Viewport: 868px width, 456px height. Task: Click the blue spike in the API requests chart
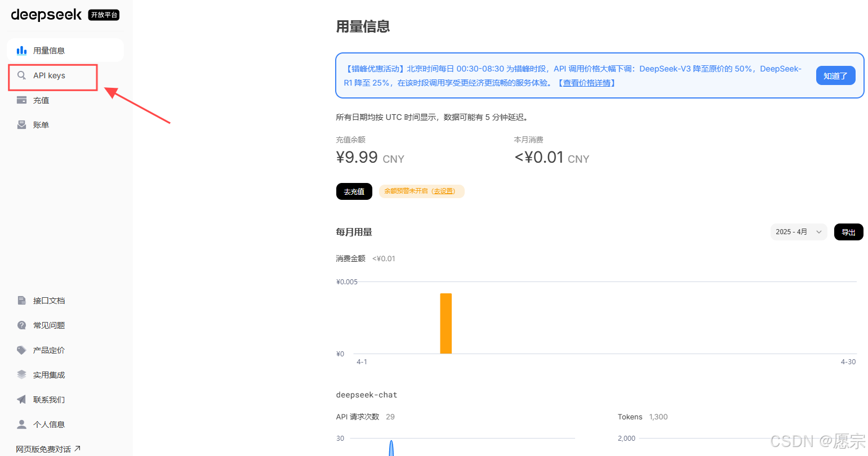pyautogui.click(x=391, y=448)
